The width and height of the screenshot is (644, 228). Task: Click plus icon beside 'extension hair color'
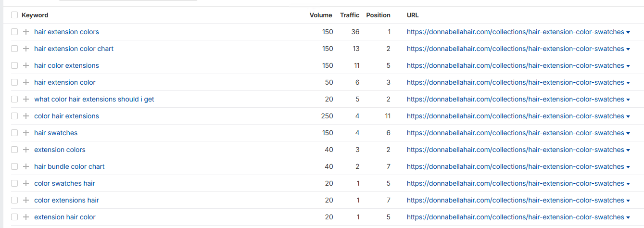(26, 217)
